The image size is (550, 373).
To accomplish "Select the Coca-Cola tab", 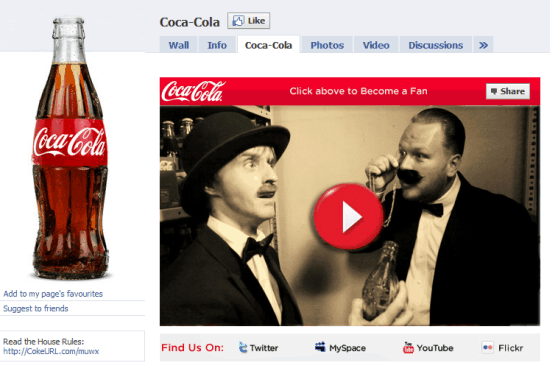I will [268, 45].
